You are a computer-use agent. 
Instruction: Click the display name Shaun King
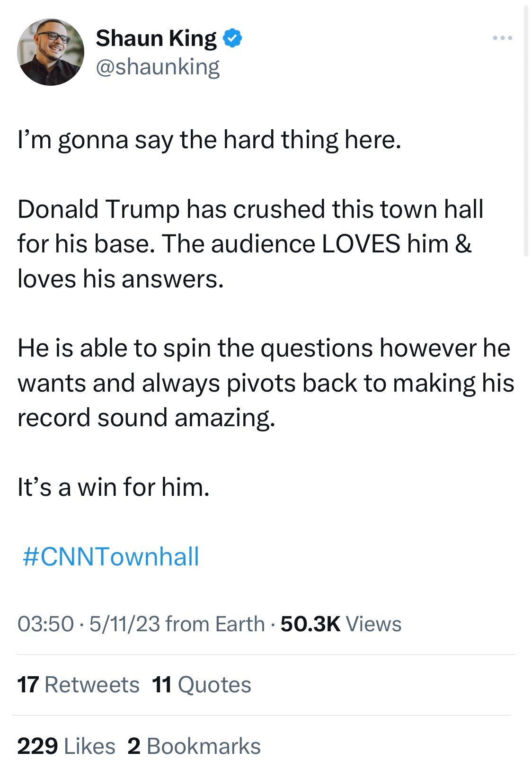pos(156,38)
